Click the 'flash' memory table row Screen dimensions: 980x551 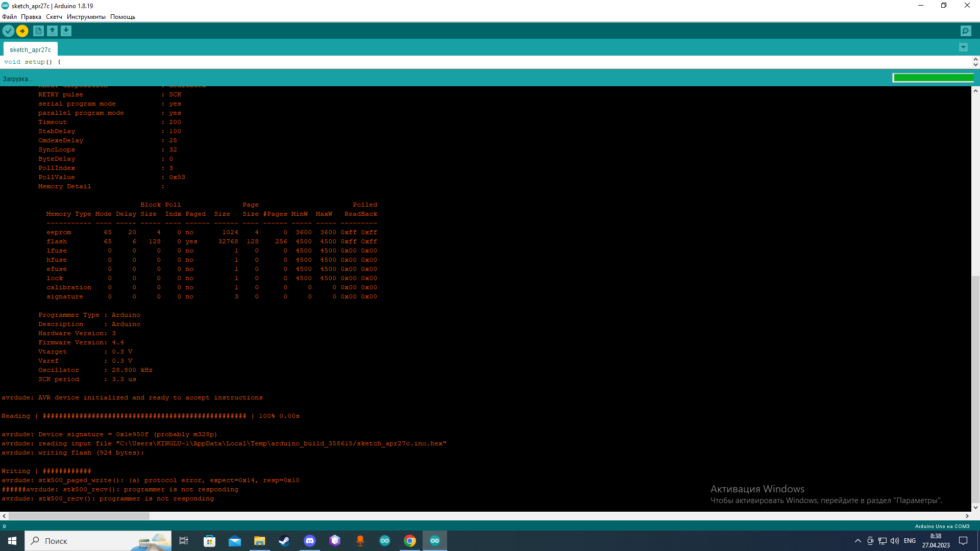point(212,242)
